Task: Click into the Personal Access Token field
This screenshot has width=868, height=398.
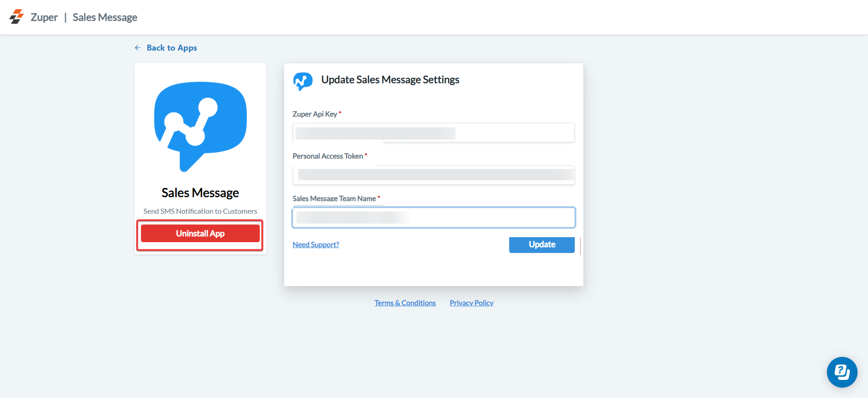Action: [x=434, y=175]
